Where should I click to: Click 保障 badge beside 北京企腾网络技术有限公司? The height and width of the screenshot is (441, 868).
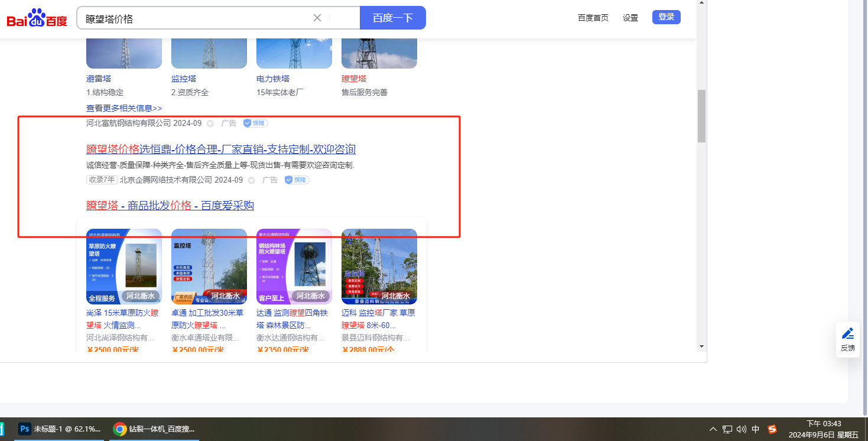coord(297,180)
